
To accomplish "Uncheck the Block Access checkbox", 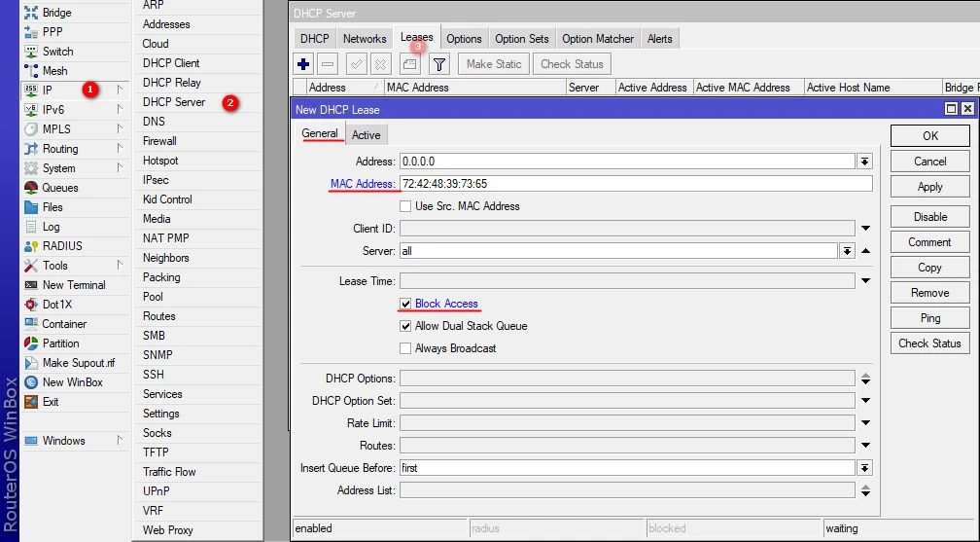I will pyautogui.click(x=405, y=304).
